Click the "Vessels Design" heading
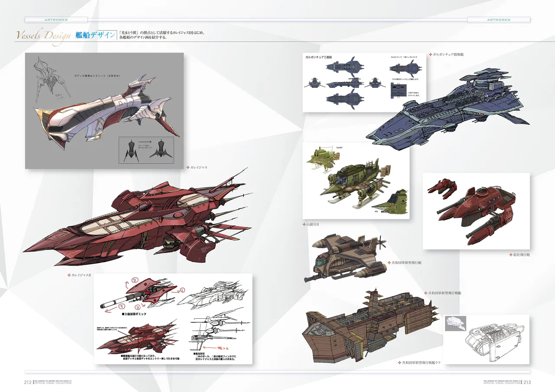555x392 pixels. point(43,35)
